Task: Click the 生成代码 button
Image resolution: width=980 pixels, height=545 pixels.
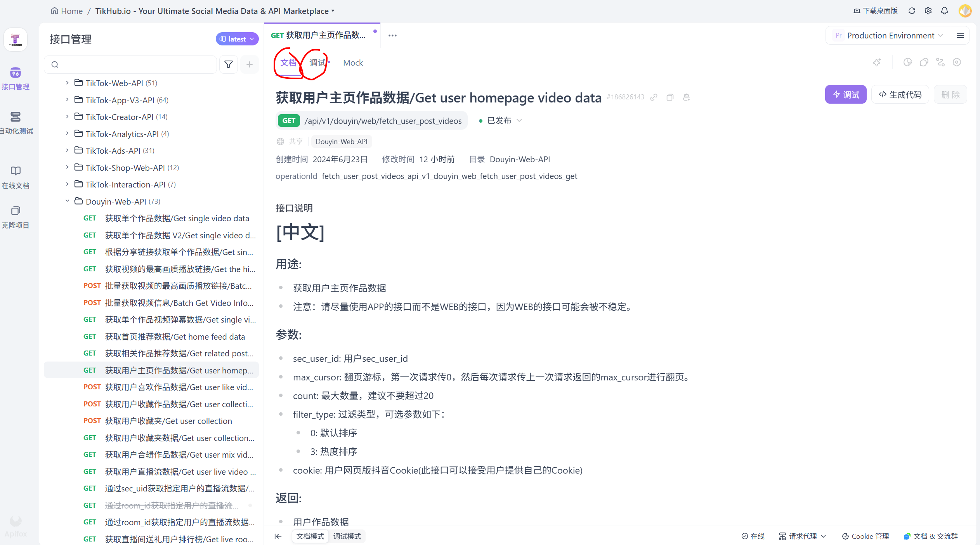Action: pos(900,95)
